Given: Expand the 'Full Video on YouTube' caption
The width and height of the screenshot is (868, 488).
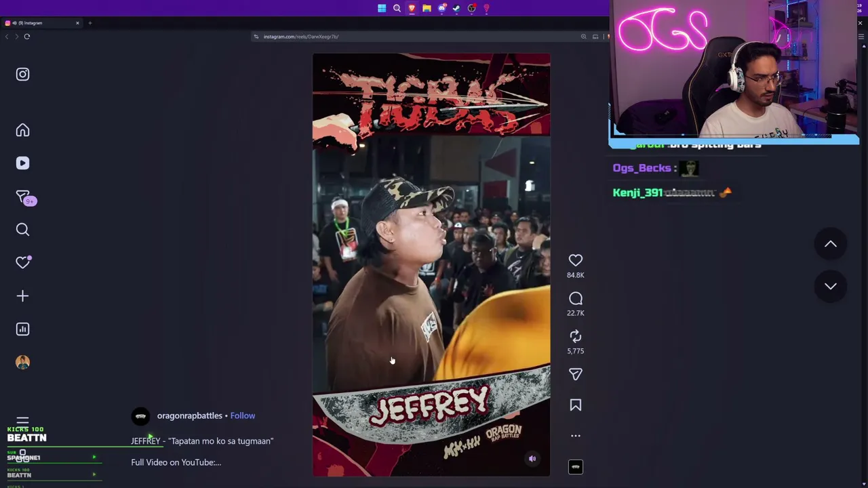Looking at the screenshot, I should point(176,462).
